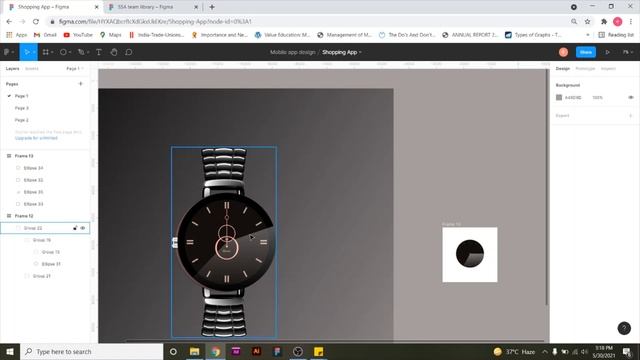The height and width of the screenshot is (360, 640).
Task: Open the pen tools dropdown arrow
Action: (x=88, y=52)
